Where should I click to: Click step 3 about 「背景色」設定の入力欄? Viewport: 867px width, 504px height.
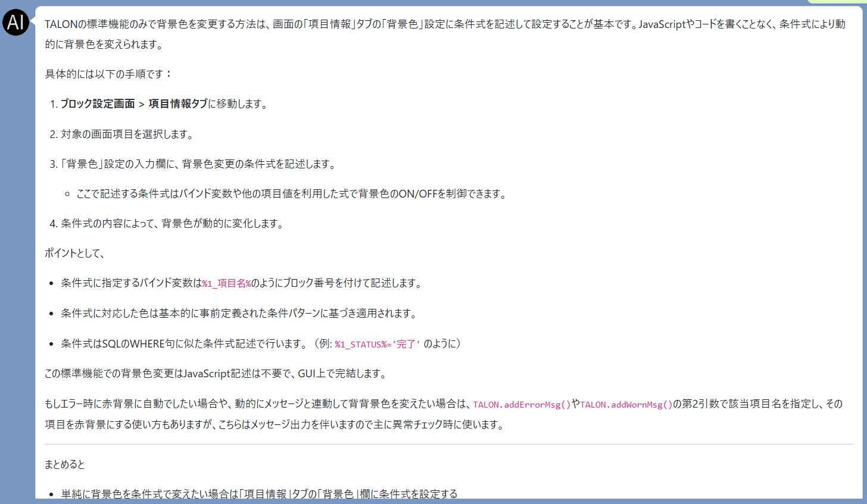[x=199, y=164]
